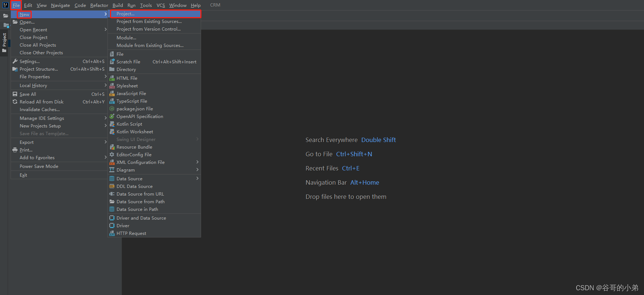Expand the File Properties submenu arrow
Image resolution: width=644 pixels, height=295 pixels.
point(106,76)
